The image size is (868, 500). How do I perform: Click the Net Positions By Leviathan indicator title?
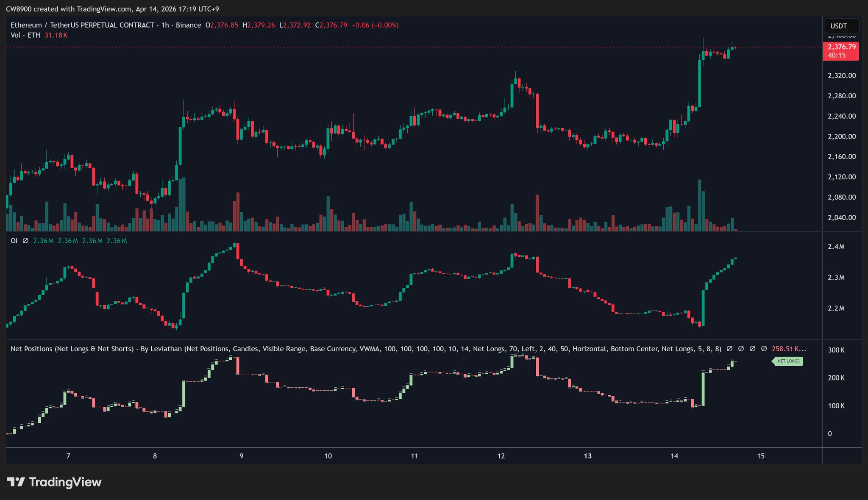click(x=96, y=349)
